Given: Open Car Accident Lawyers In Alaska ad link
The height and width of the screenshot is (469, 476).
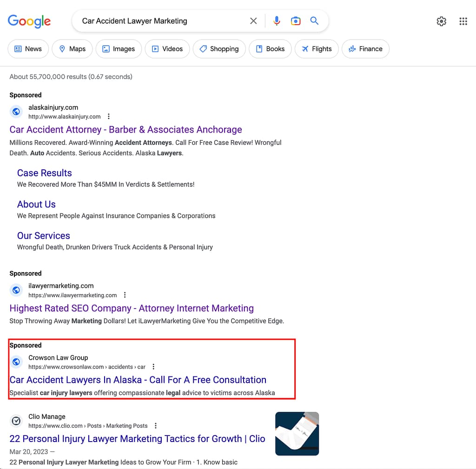Looking at the screenshot, I should (138, 380).
